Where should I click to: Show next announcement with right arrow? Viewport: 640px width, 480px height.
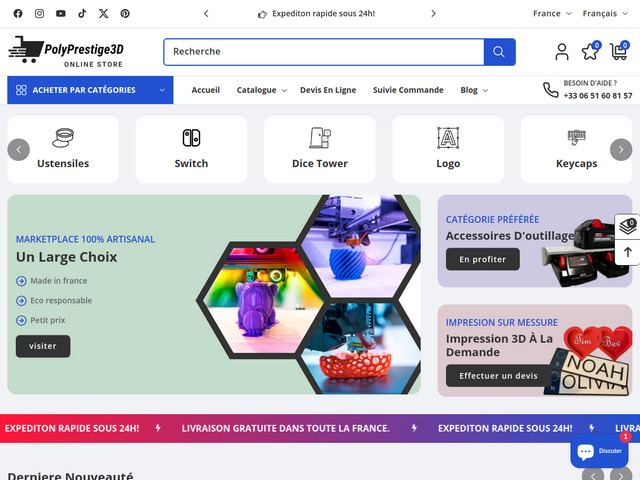(433, 14)
